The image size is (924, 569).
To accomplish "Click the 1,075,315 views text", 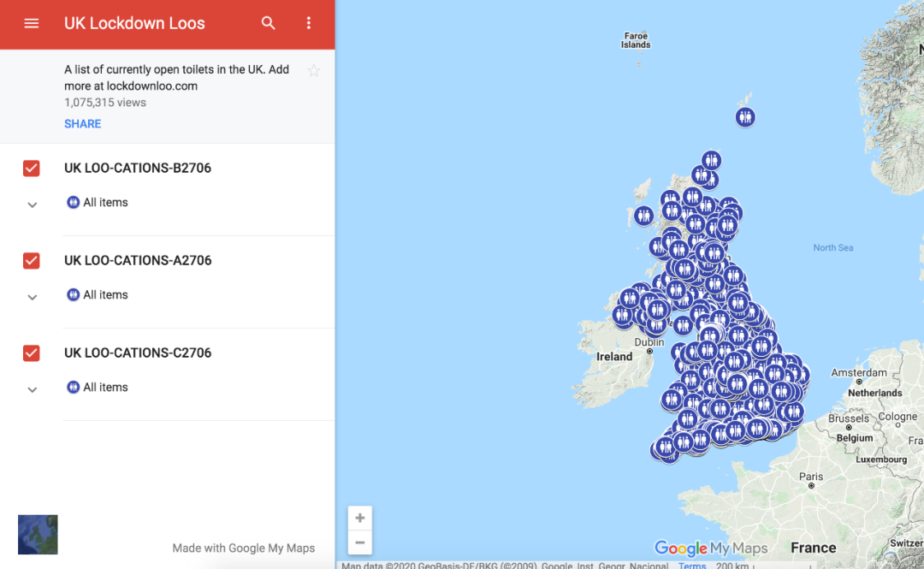I will pyautogui.click(x=105, y=103).
